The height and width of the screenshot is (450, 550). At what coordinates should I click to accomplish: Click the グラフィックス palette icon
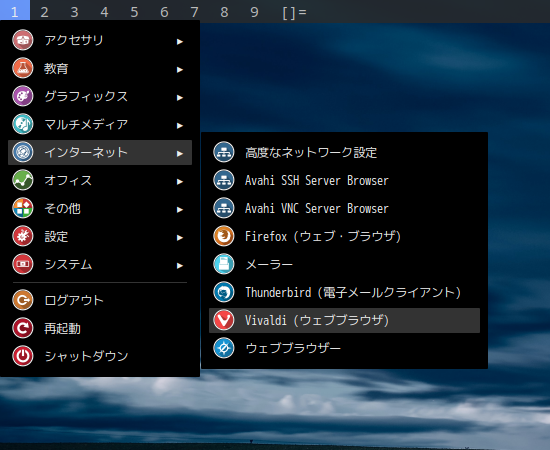pyautogui.click(x=23, y=96)
